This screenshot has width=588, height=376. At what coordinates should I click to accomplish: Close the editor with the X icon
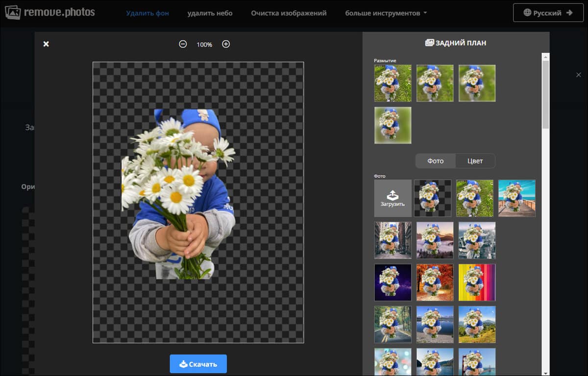click(x=46, y=44)
